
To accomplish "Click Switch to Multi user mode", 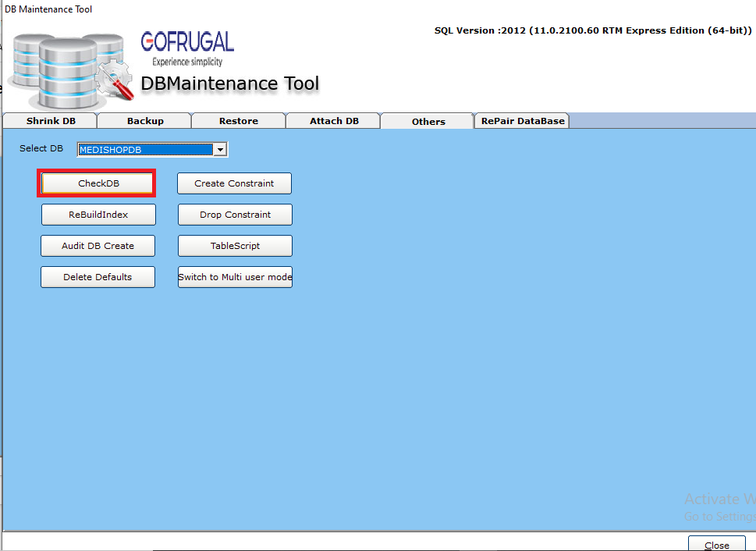I will (x=236, y=277).
